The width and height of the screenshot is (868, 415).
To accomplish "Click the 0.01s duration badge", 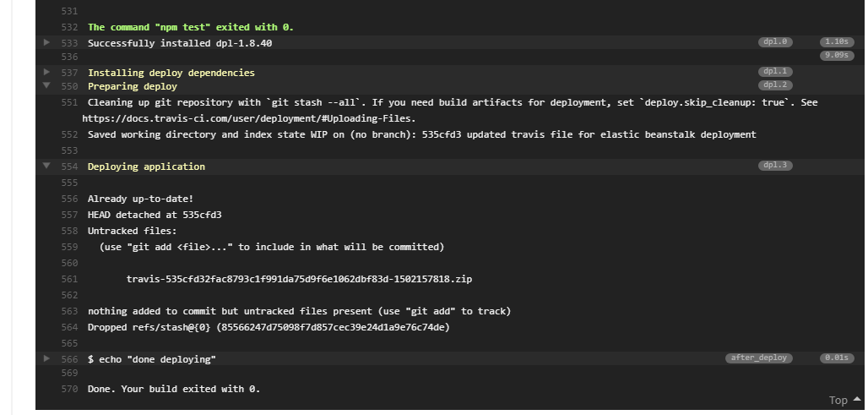I will click(837, 358).
